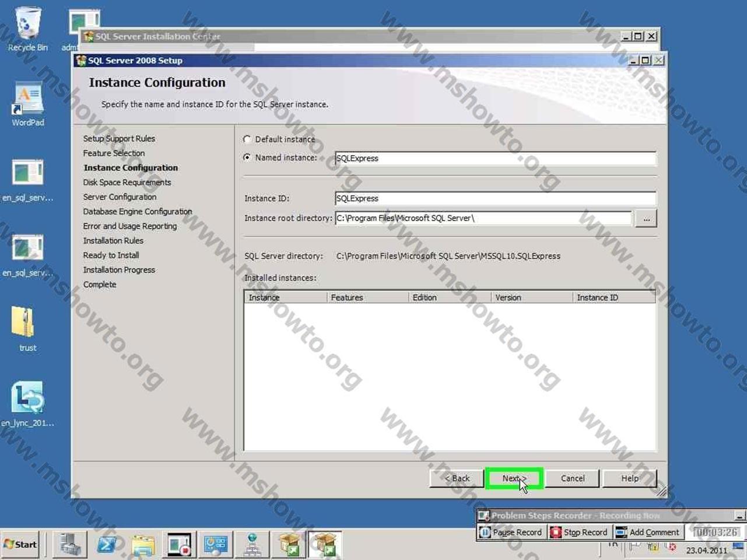Image resolution: width=747 pixels, height=560 pixels.
Task: Open the trust zipped folder icon
Action: [27, 328]
